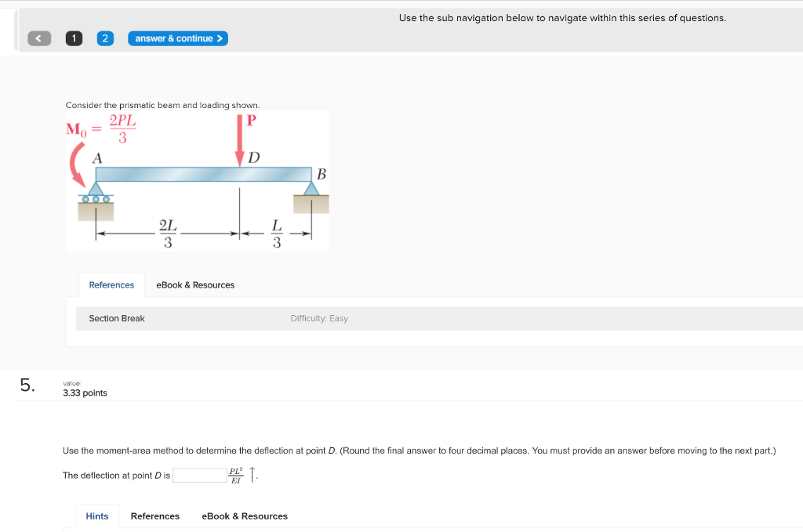Click the Difficulty: Easy label

coord(319,318)
